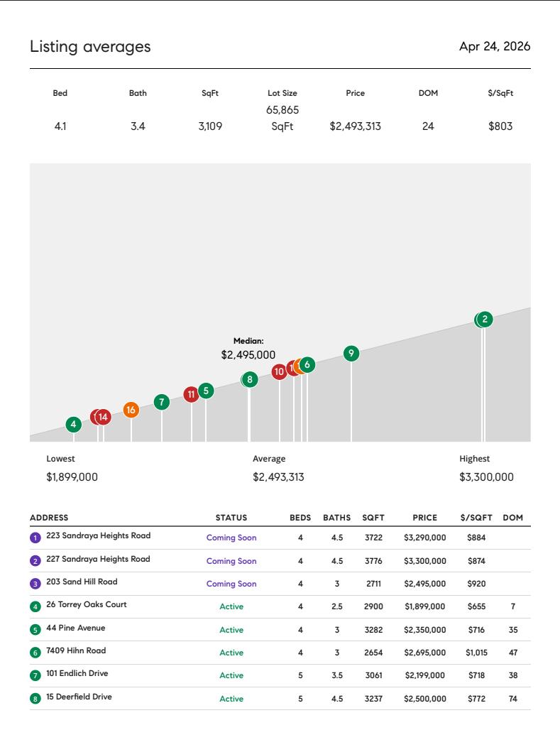Click the DOM column header
The image size is (560, 730).
(x=512, y=518)
